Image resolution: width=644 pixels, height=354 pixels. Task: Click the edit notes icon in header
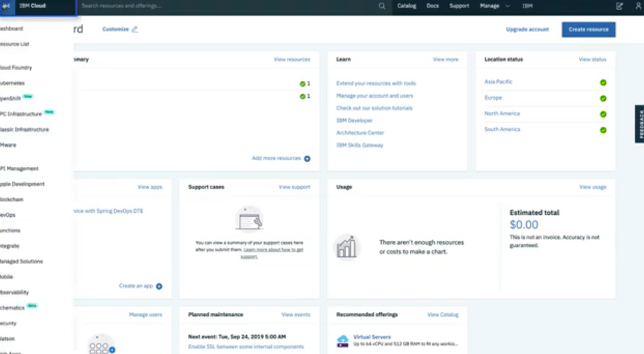tap(620, 6)
